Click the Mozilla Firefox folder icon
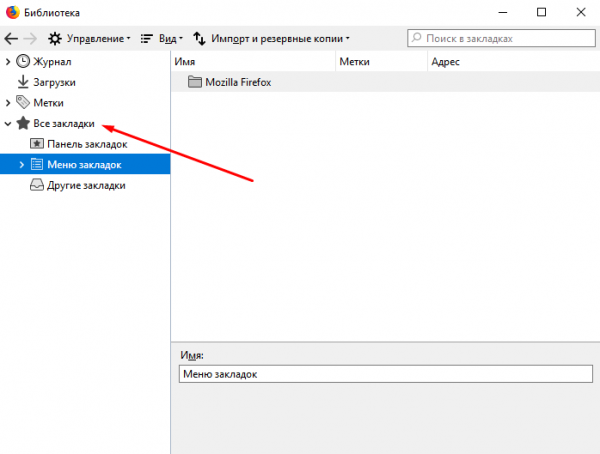Viewport: 600px width, 454px height. tap(195, 82)
